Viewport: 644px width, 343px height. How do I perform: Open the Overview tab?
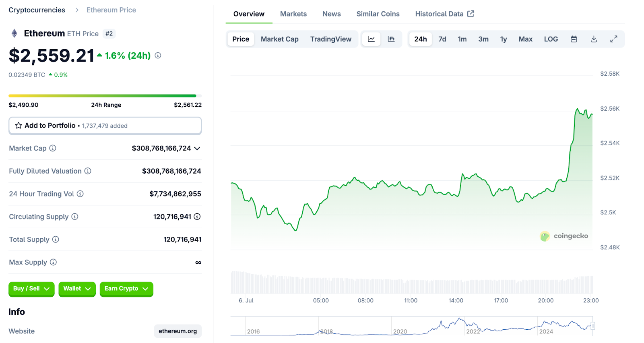pyautogui.click(x=249, y=14)
